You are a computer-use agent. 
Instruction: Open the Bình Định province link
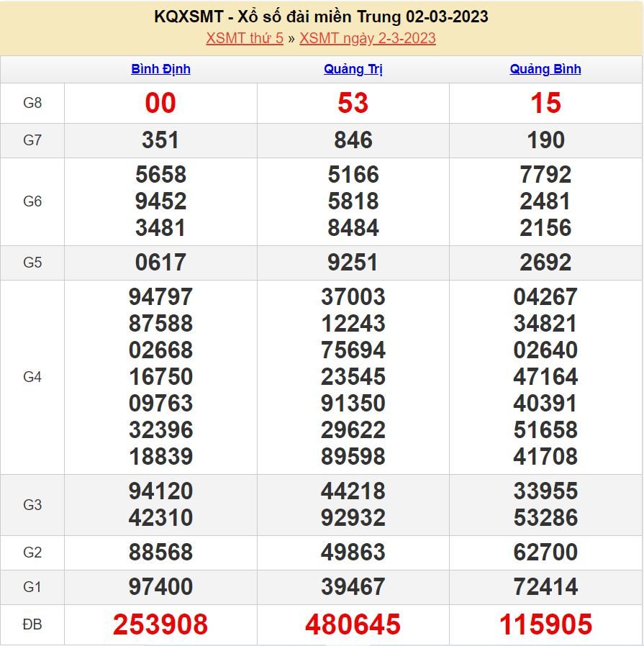[160, 69]
